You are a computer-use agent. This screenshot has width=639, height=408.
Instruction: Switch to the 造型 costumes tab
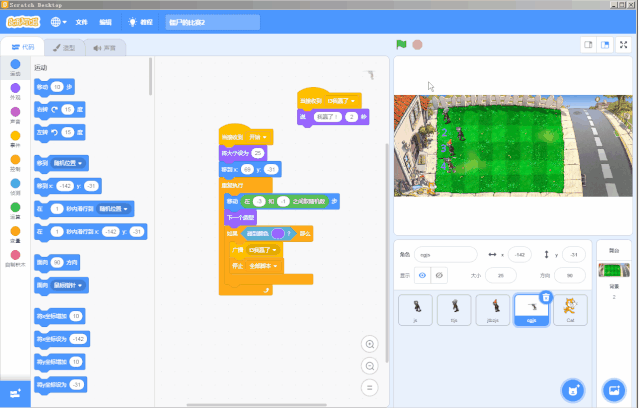pyautogui.click(x=64, y=48)
